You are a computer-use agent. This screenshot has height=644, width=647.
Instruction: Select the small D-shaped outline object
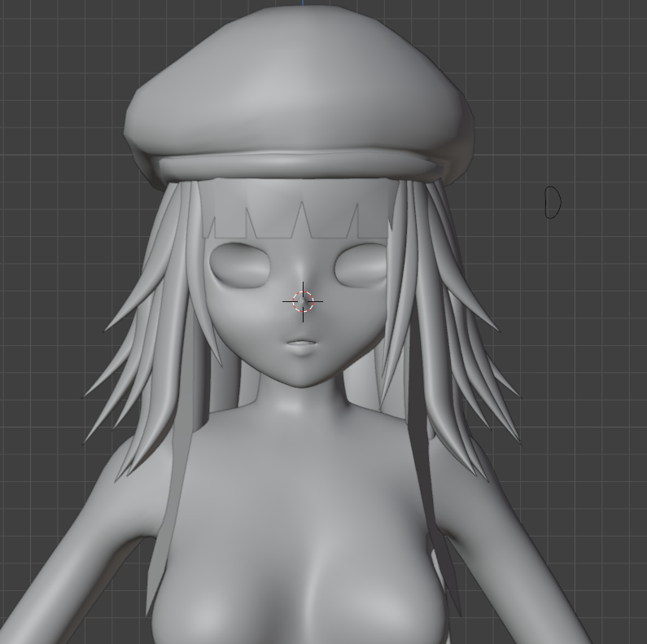pos(553,202)
